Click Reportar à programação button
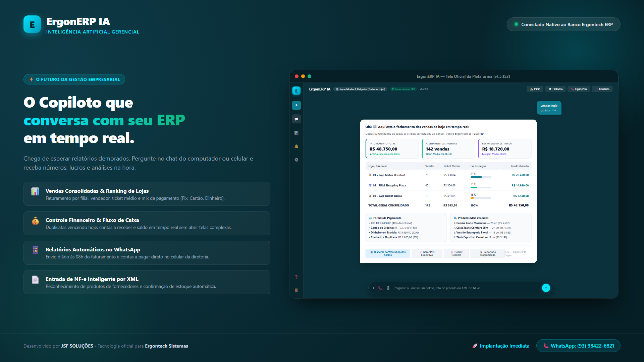644x362 pixels. [488, 253]
